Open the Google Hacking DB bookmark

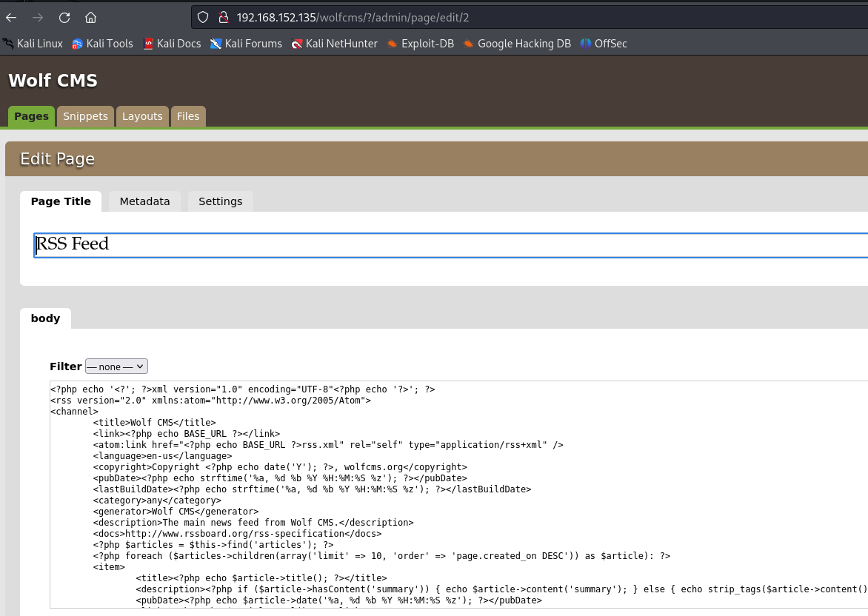click(517, 44)
